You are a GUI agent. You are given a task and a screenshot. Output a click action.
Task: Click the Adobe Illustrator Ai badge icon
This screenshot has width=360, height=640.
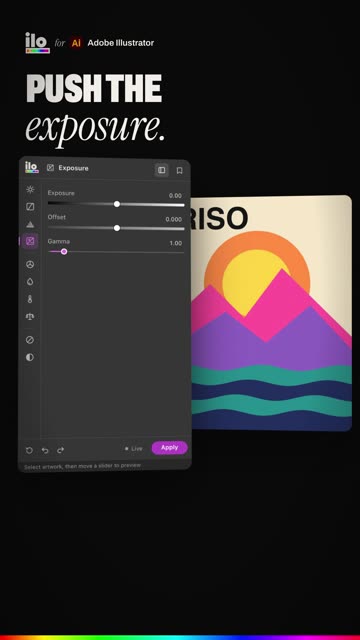point(76,43)
